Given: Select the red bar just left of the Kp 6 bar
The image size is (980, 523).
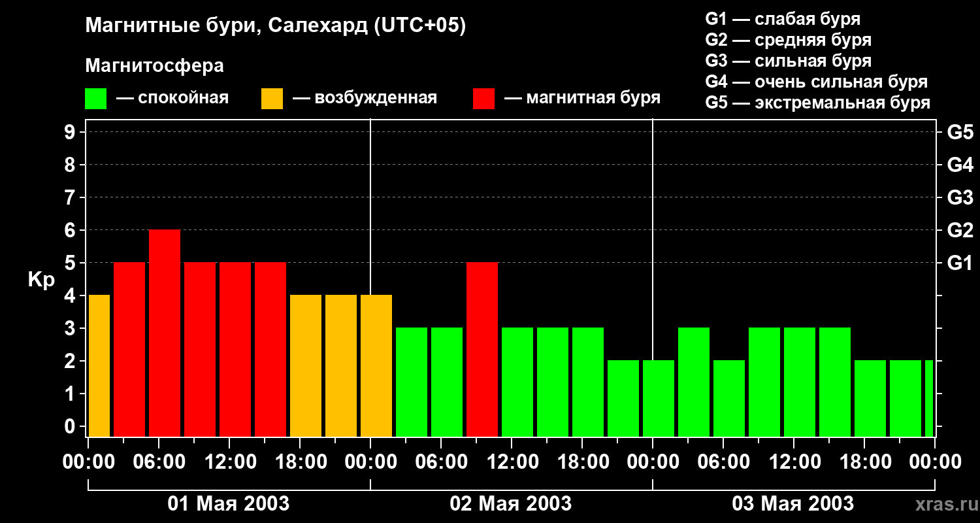Looking at the screenshot, I should pos(129,349).
